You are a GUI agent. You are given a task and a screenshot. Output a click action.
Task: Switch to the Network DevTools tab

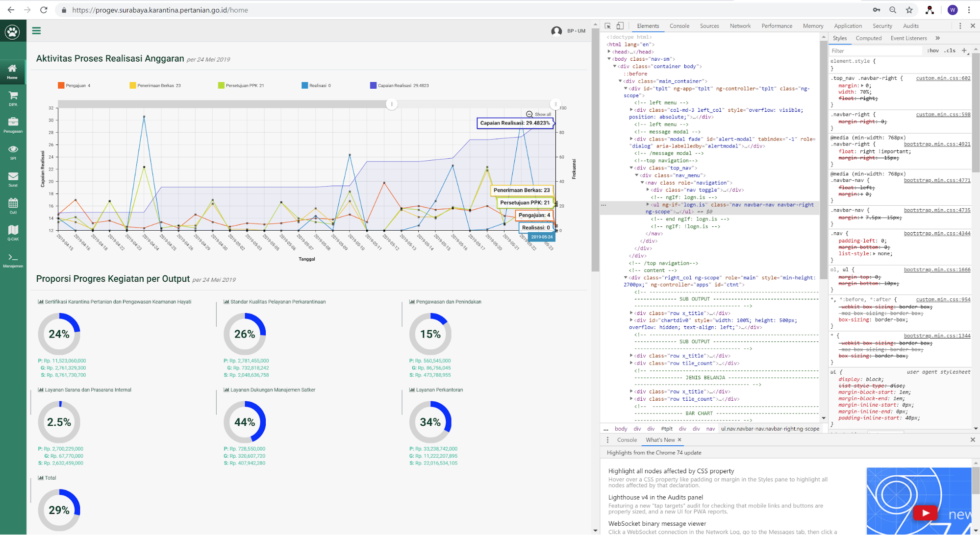pyautogui.click(x=740, y=26)
